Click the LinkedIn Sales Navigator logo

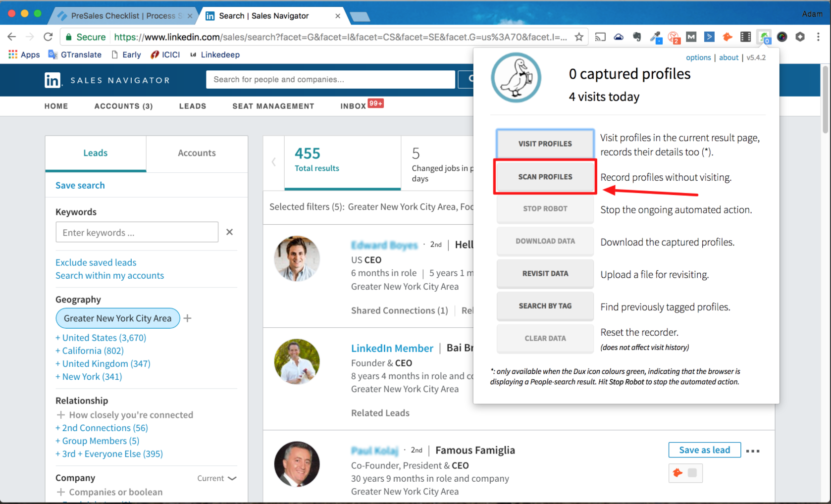(52, 80)
